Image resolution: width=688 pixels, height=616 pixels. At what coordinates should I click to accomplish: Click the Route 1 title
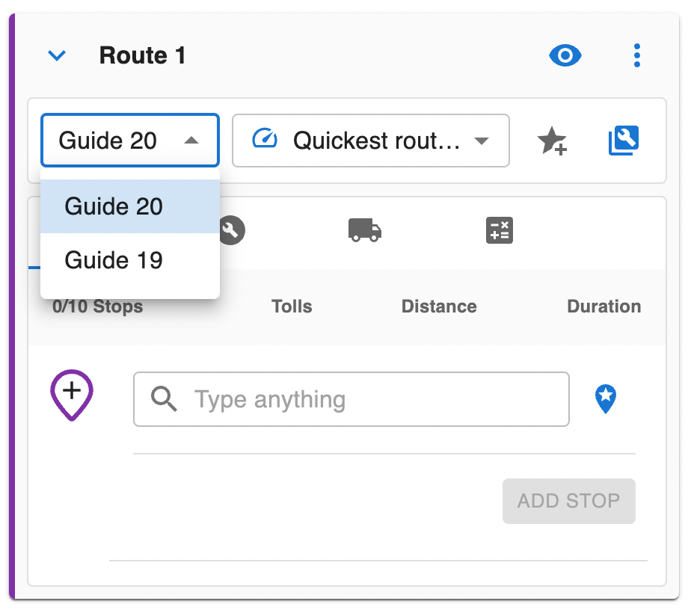tap(142, 56)
